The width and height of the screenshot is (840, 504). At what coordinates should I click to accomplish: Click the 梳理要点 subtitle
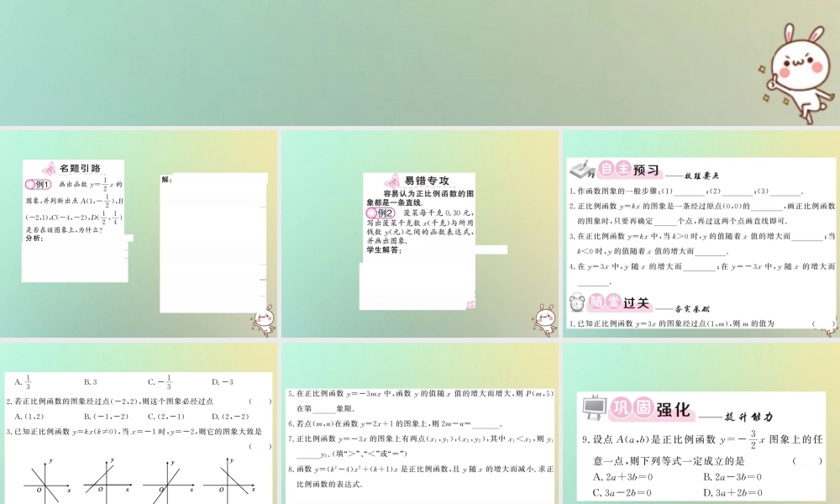[x=701, y=176]
